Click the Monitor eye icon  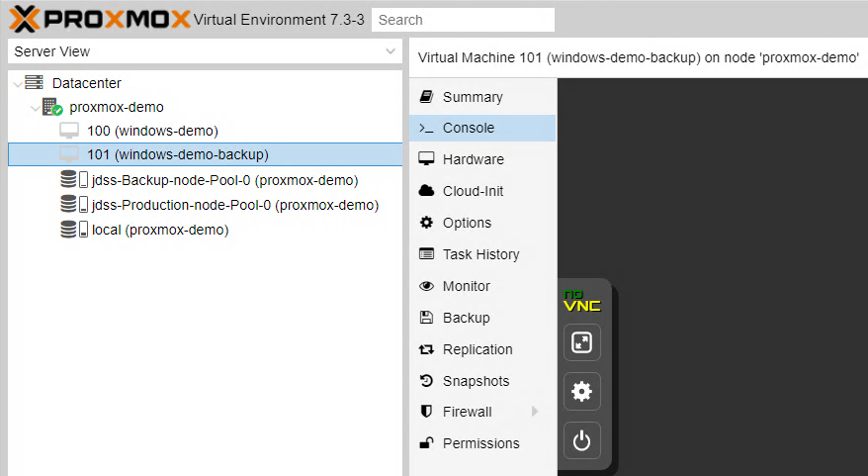pyautogui.click(x=426, y=286)
